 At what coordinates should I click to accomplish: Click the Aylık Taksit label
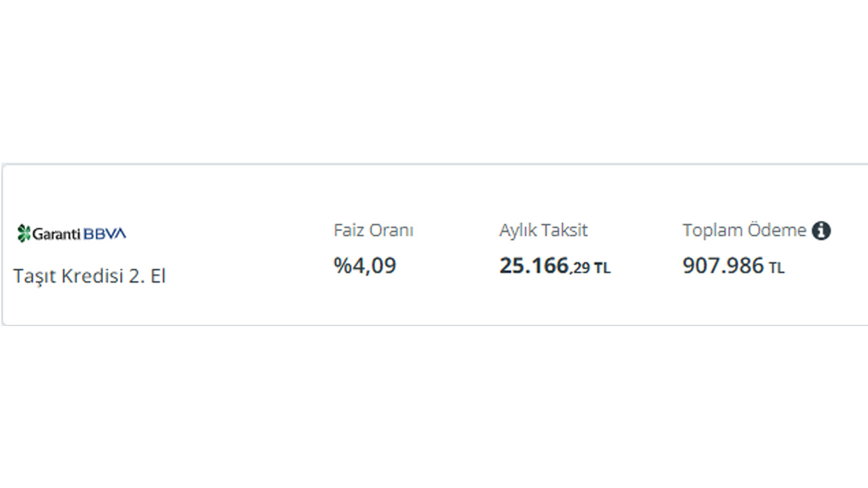(x=543, y=230)
